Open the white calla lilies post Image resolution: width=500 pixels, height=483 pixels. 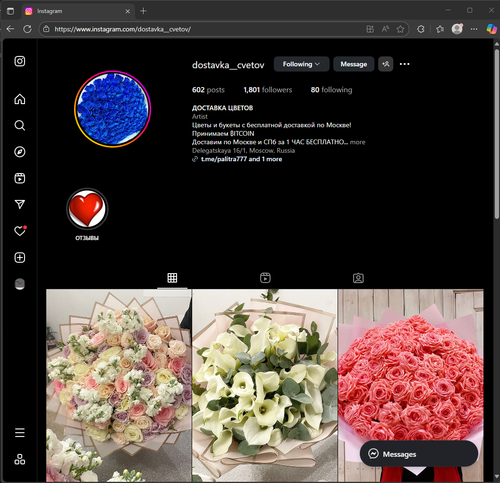(265, 385)
